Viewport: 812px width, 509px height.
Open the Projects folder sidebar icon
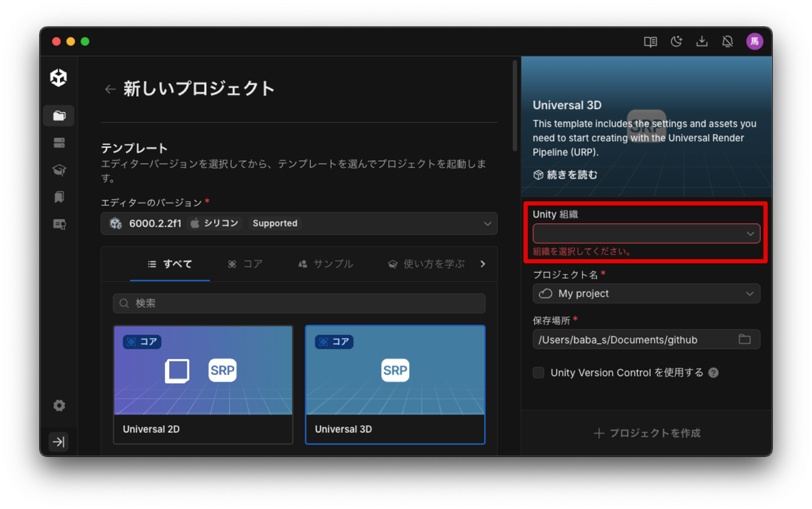59,116
